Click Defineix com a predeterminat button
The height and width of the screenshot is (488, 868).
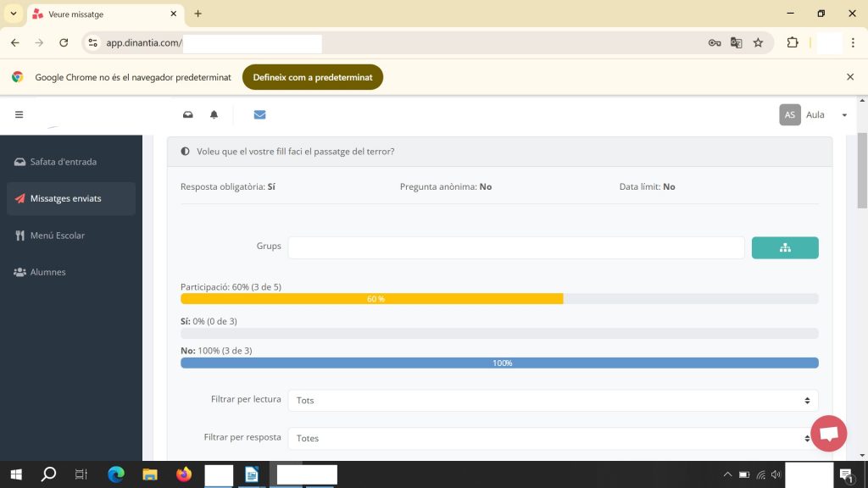313,77
